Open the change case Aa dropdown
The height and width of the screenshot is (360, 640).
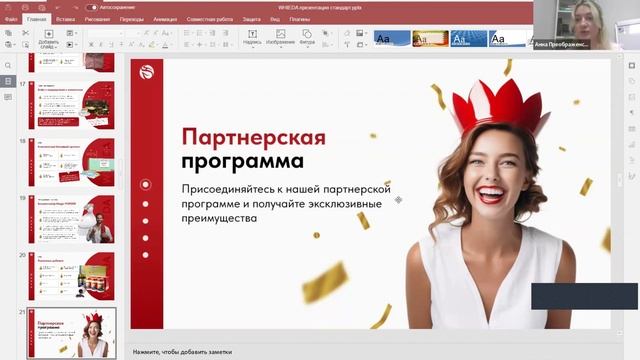tap(167, 33)
